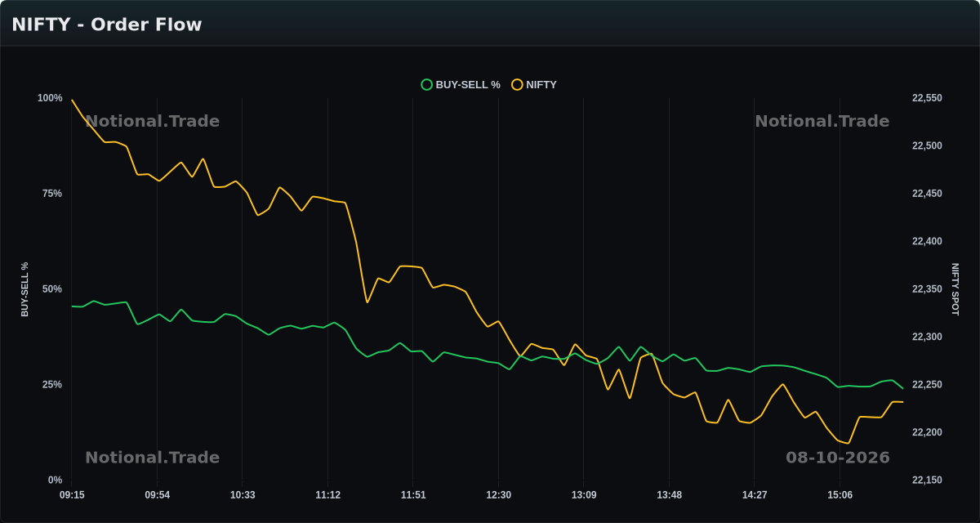Click the 10:33 time axis label
The width and height of the screenshot is (980, 523).
pos(243,495)
